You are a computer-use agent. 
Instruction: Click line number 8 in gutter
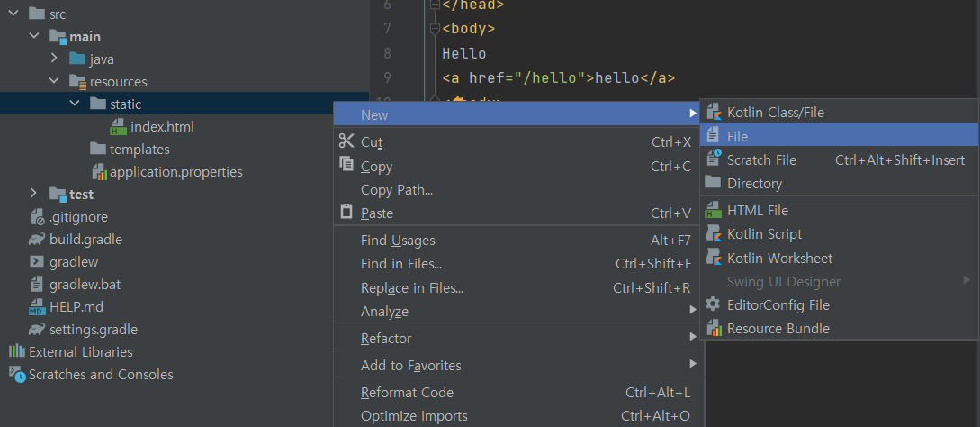pyautogui.click(x=388, y=53)
